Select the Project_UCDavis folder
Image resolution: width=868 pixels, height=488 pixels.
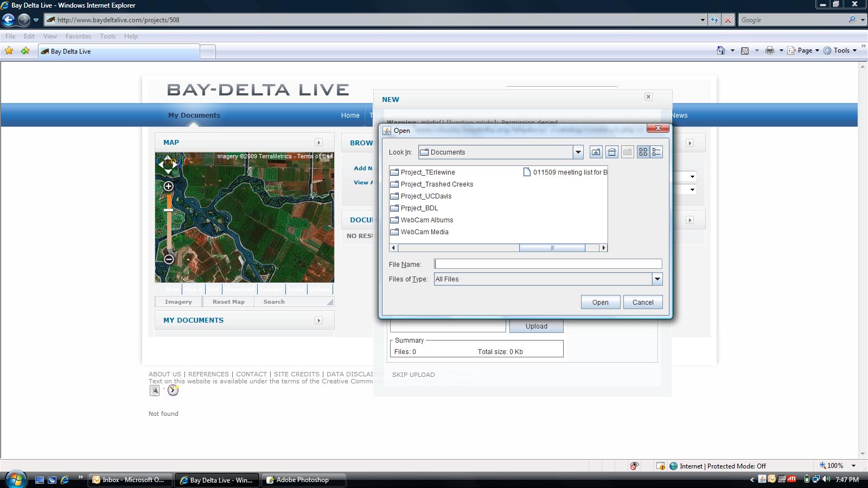pyautogui.click(x=421, y=196)
